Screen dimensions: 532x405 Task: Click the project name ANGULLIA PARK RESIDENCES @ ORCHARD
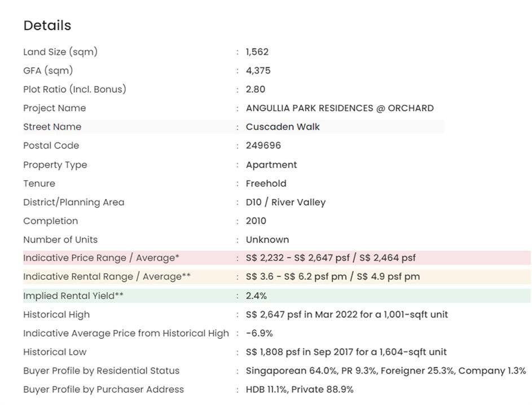(340, 108)
